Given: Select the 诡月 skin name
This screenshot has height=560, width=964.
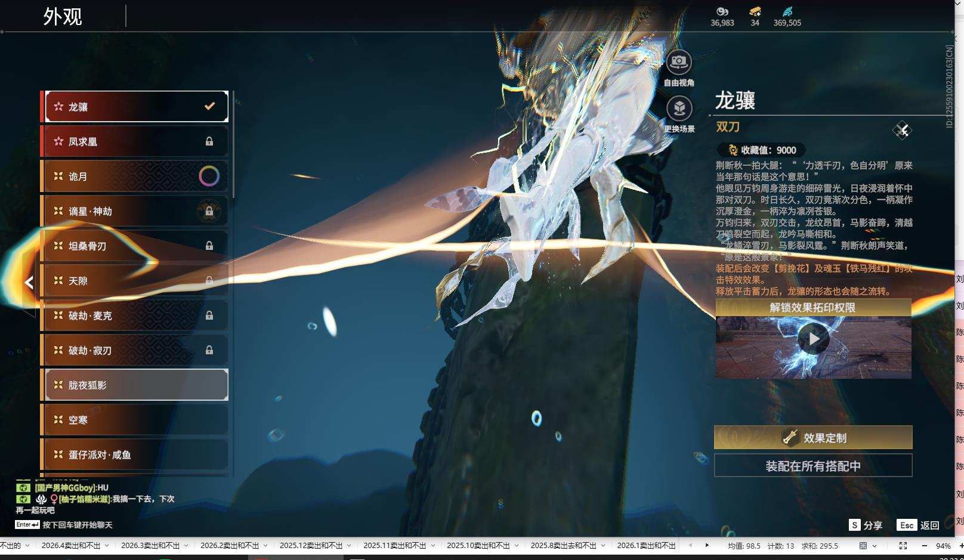Looking at the screenshot, I should click(78, 177).
